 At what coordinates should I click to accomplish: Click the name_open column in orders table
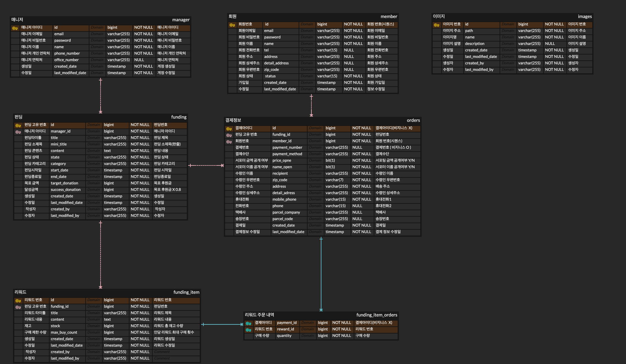[x=282, y=167]
